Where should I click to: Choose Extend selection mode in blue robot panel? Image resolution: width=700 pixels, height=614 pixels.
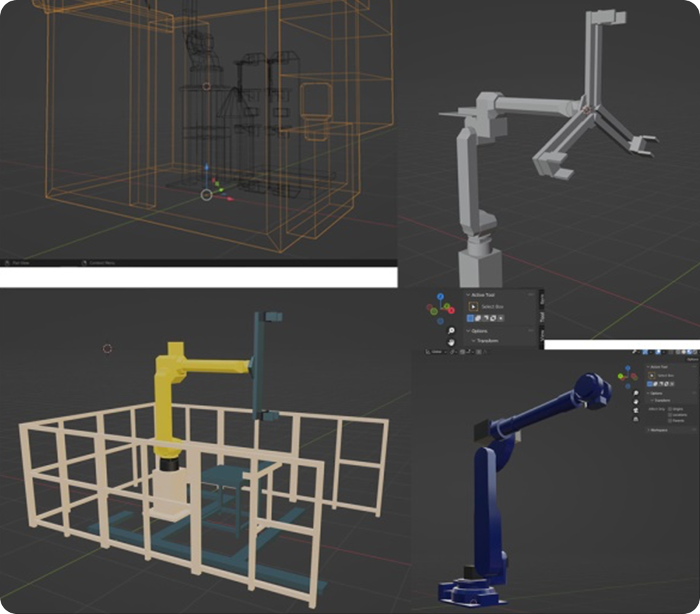655,384
